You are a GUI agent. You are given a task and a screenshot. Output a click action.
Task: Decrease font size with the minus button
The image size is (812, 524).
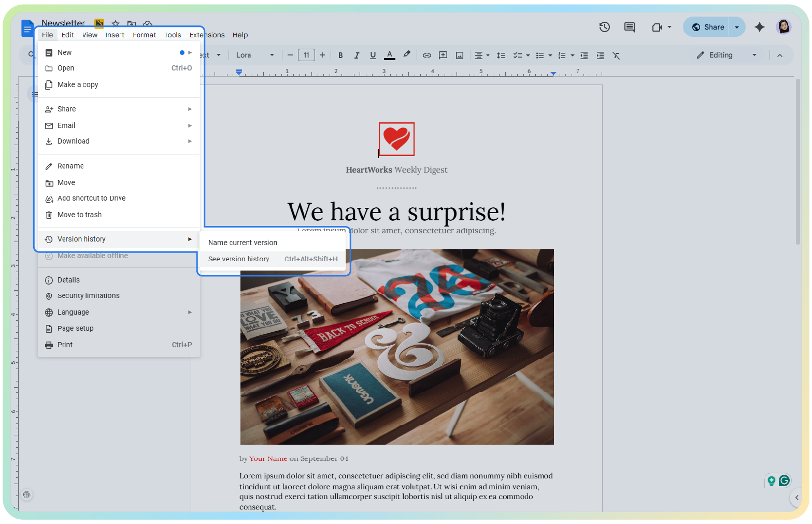[x=290, y=55]
